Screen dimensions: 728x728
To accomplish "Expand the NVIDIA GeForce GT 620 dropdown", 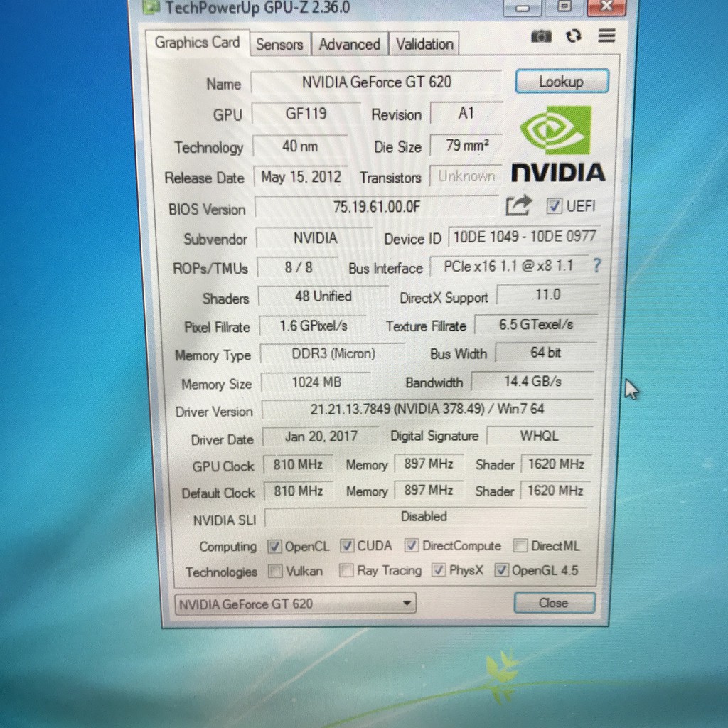I will coord(406,604).
